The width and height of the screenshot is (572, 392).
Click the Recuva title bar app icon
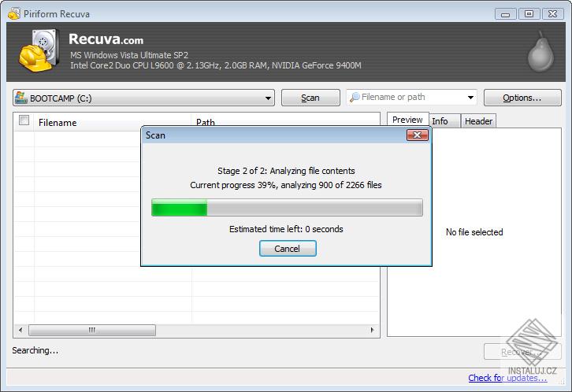click(14, 14)
